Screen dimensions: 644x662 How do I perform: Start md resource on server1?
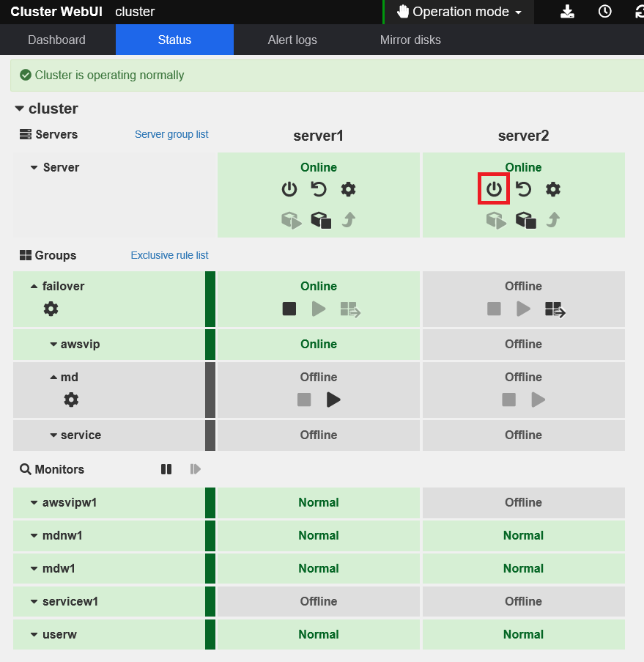tap(333, 400)
